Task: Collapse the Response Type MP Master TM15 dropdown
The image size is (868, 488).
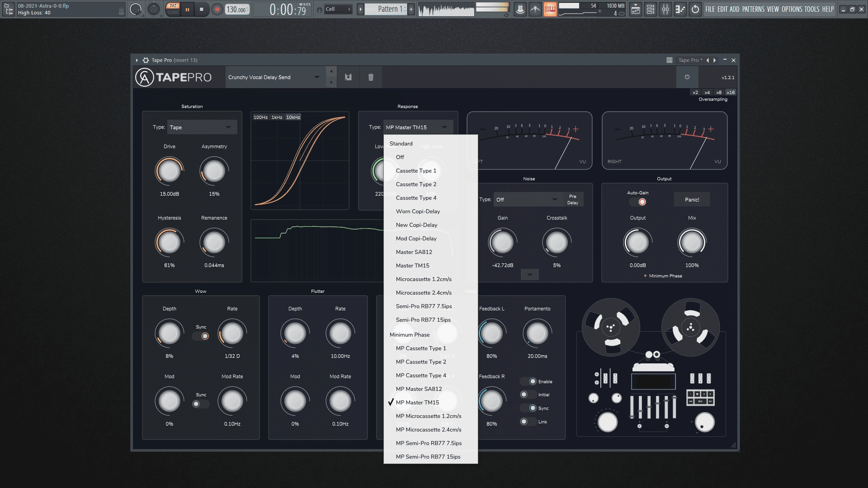Action: [x=418, y=127]
